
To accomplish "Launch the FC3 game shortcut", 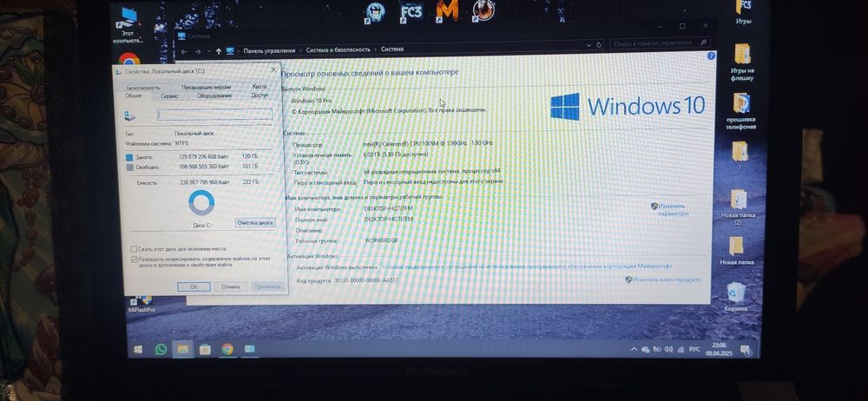I will click(411, 11).
